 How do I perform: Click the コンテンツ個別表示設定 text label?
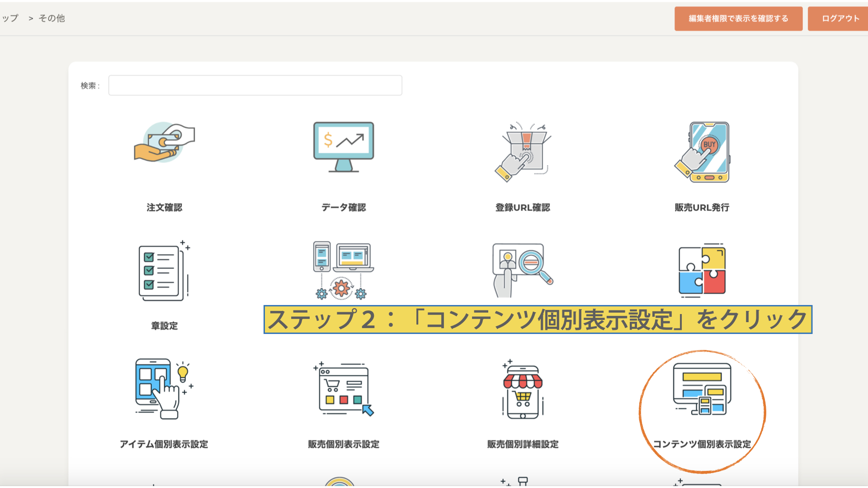point(702,444)
